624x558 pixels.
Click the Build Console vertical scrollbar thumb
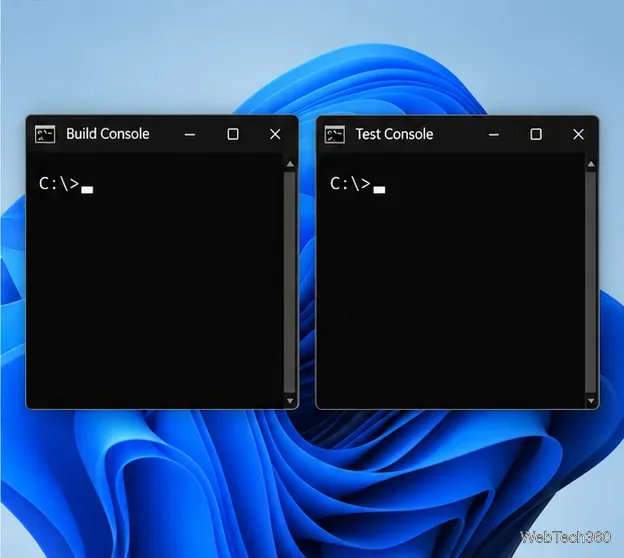point(290,282)
